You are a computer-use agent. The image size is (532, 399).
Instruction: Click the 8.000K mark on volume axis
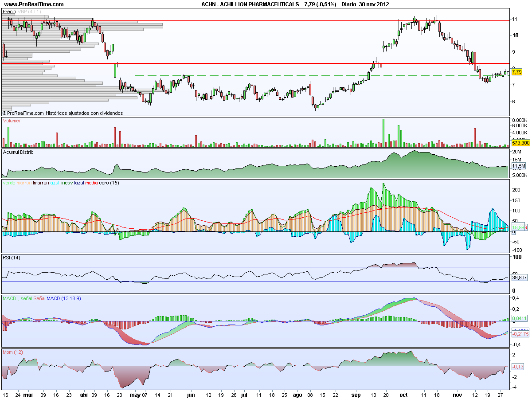tap(519, 120)
